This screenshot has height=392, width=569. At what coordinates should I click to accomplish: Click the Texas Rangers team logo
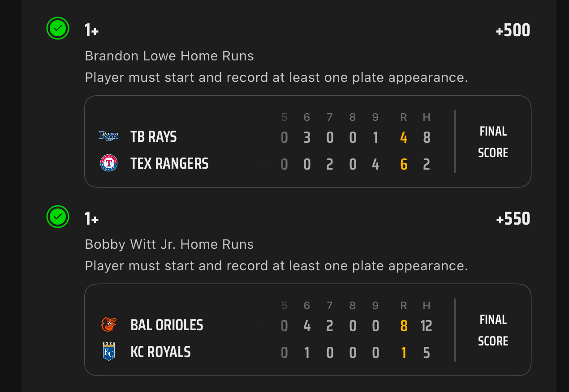tap(108, 163)
